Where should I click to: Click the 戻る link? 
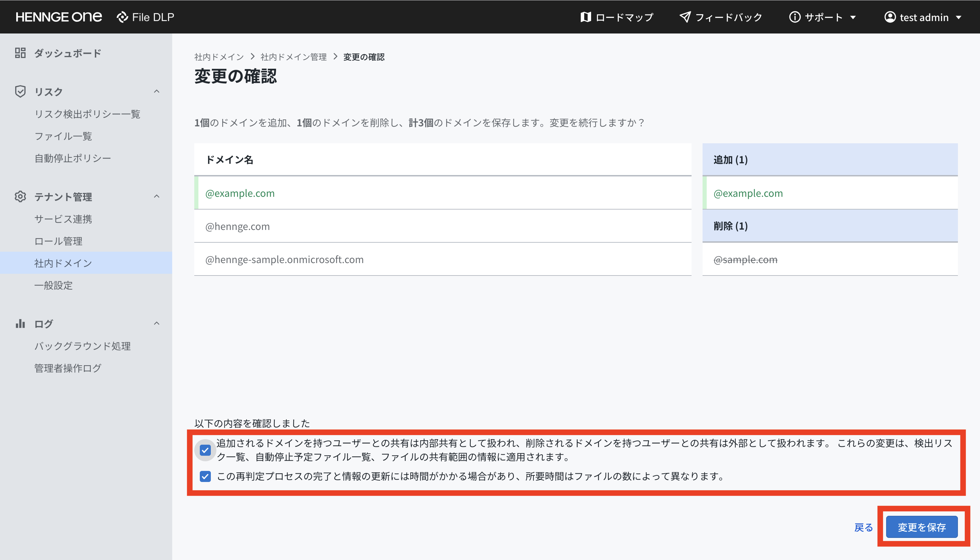pos(863,527)
